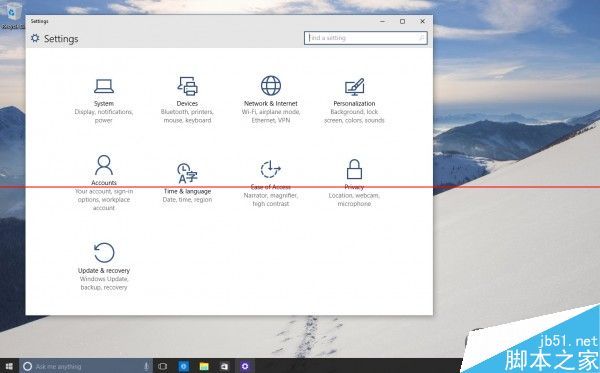This screenshot has width=600, height=373.
Task: Open Personalization monitor and brush icon
Action: [x=354, y=87]
